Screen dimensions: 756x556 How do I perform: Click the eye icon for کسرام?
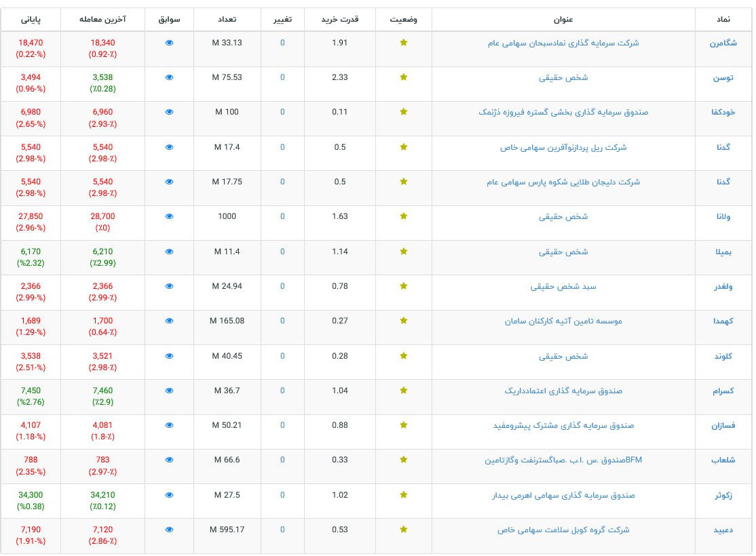pyautogui.click(x=170, y=391)
